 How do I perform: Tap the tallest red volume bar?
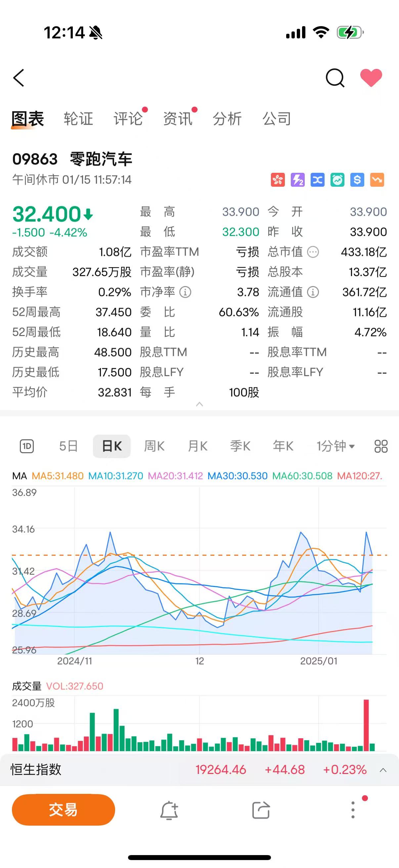[x=366, y=725]
